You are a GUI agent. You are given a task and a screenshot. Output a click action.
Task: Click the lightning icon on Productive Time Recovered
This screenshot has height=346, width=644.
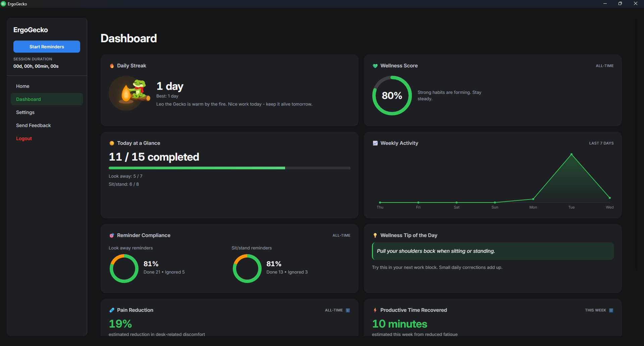[x=375, y=310]
